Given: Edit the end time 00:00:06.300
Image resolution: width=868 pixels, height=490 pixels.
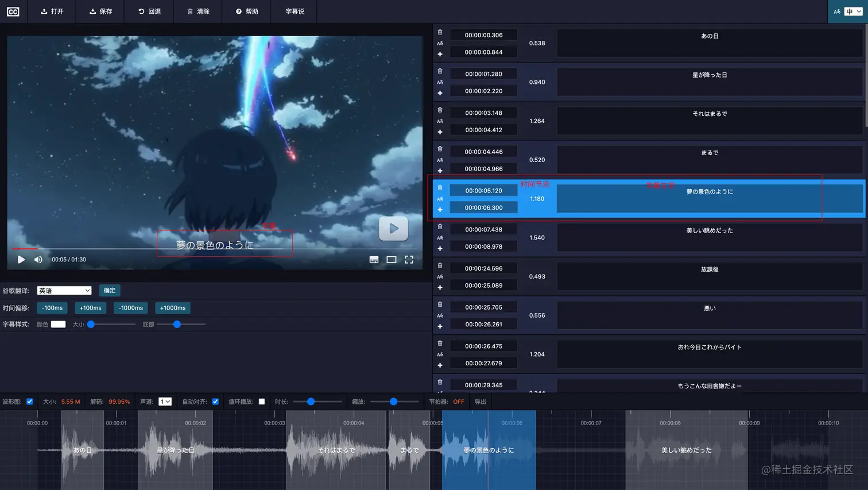Looking at the screenshot, I should tap(483, 208).
